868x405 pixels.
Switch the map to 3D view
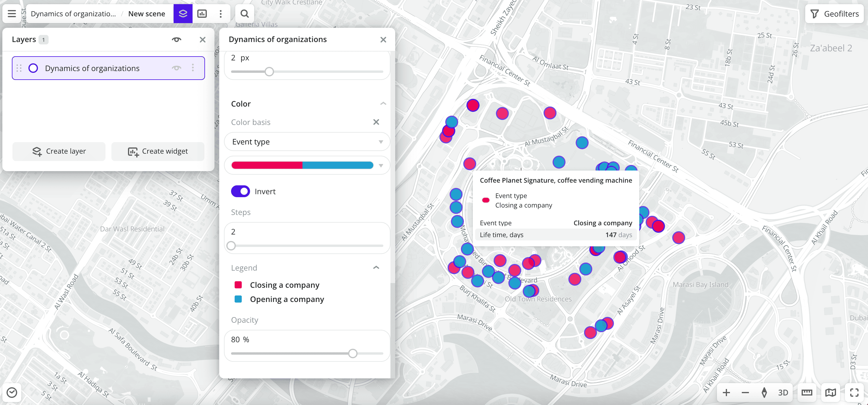(782, 392)
